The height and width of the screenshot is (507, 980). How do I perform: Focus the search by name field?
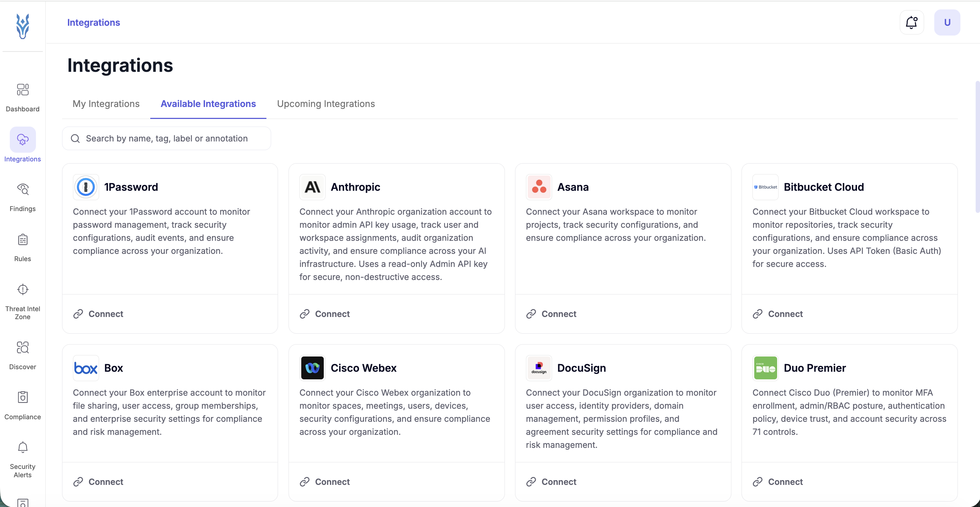167,138
